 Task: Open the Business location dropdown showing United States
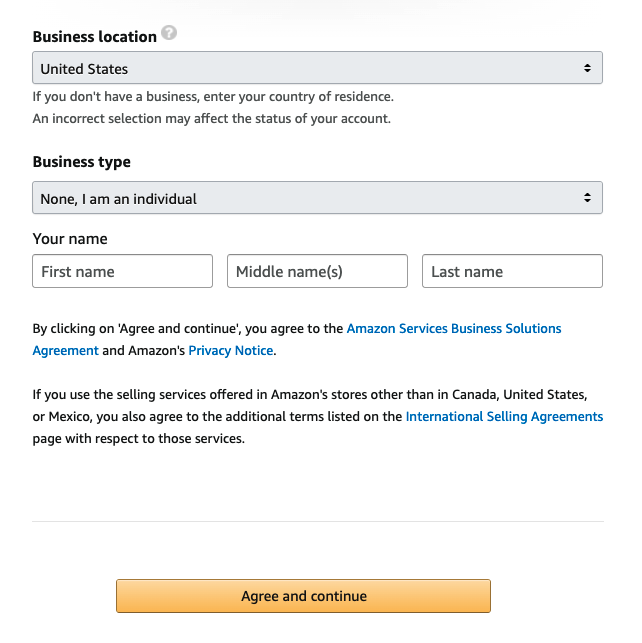[x=300, y=69]
